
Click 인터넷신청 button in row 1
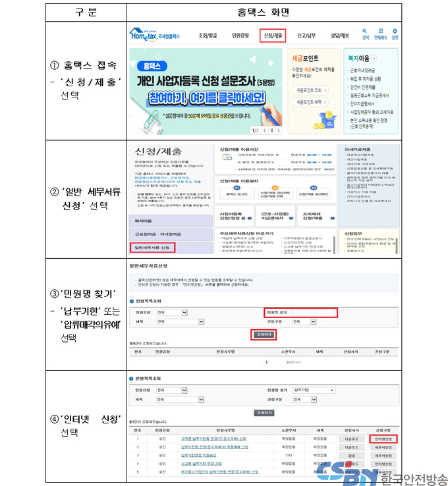383,439
